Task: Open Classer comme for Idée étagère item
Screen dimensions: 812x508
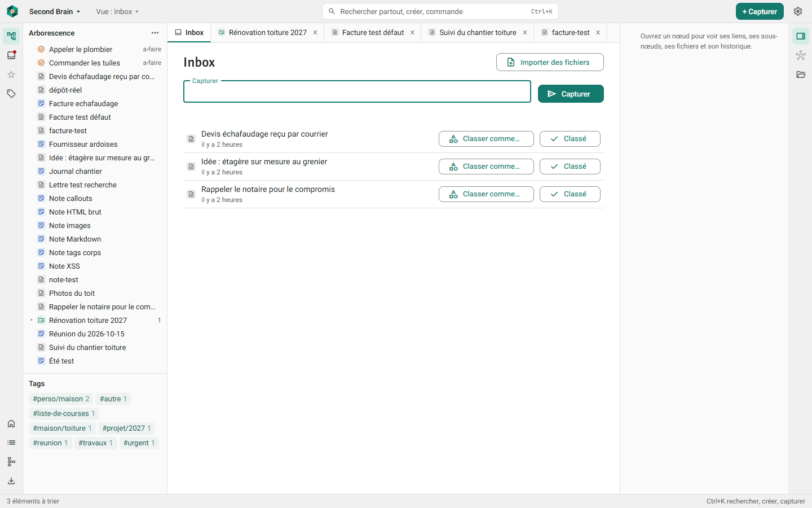Action: pyautogui.click(x=486, y=167)
